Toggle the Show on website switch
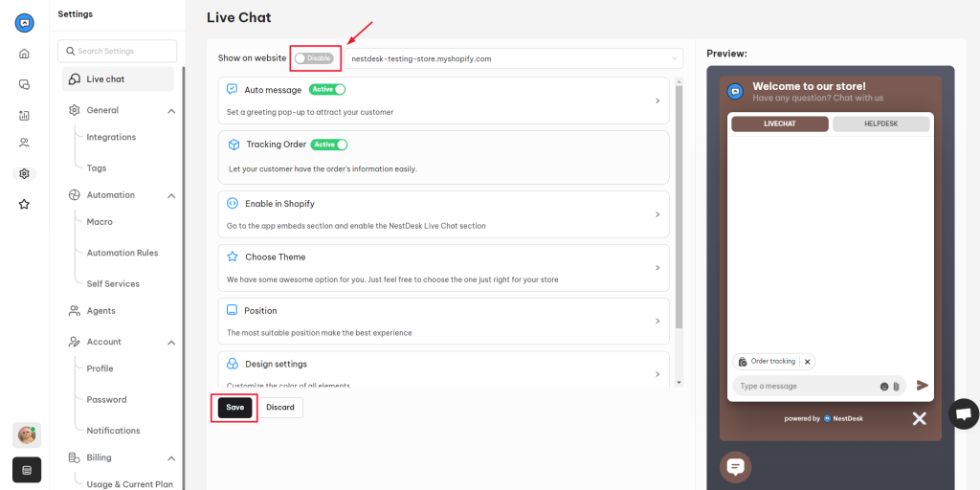The width and height of the screenshot is (980, 490). (314, 58)
